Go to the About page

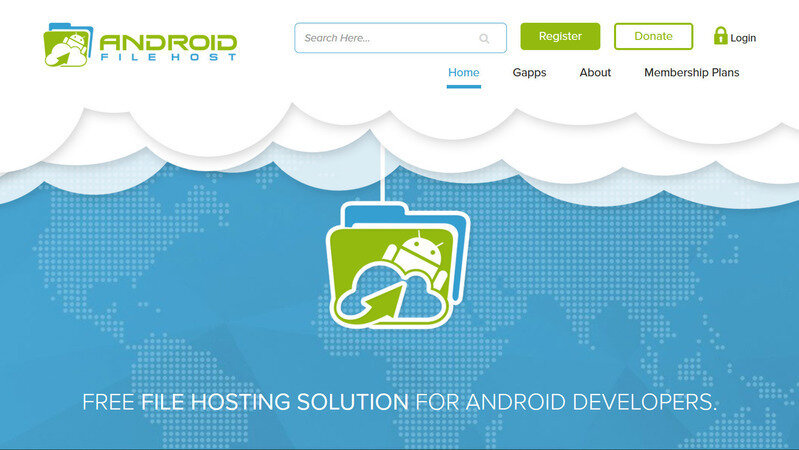coord(595,72)
